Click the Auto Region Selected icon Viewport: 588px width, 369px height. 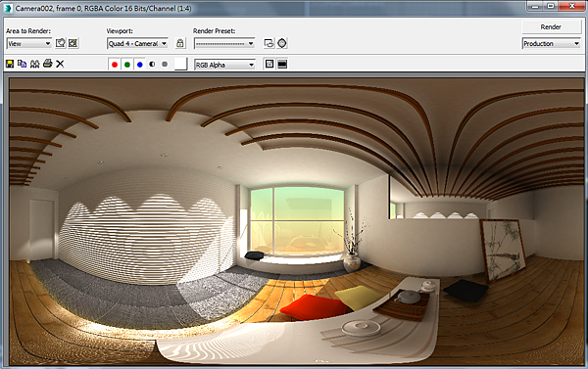[x=73, y=43]
